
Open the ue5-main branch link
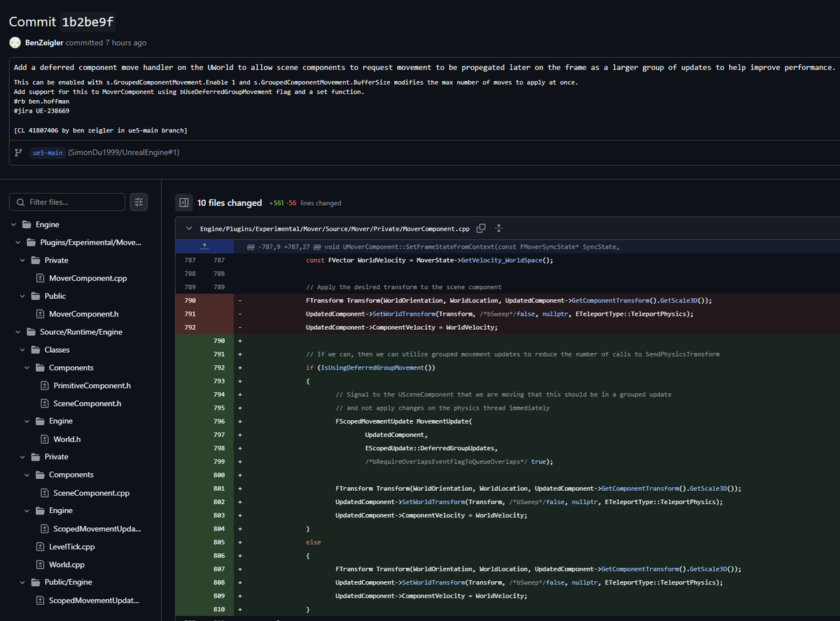(x=48, y=152)
